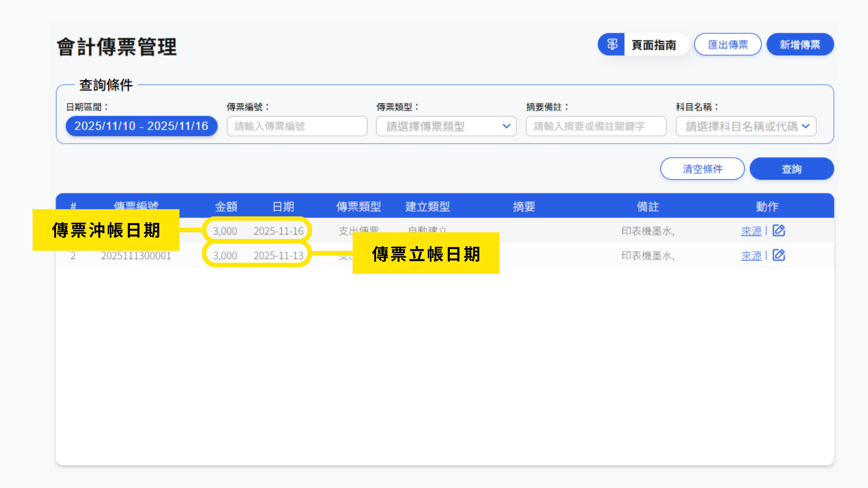Open 頁面指南 guide label

[x=654, y=45]
